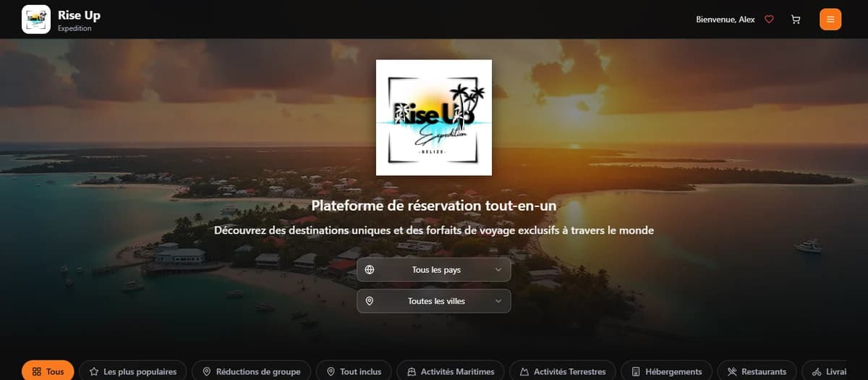Screen dimensions: 868x380
Task: Open the shopping cart
Action: (796, 20)
